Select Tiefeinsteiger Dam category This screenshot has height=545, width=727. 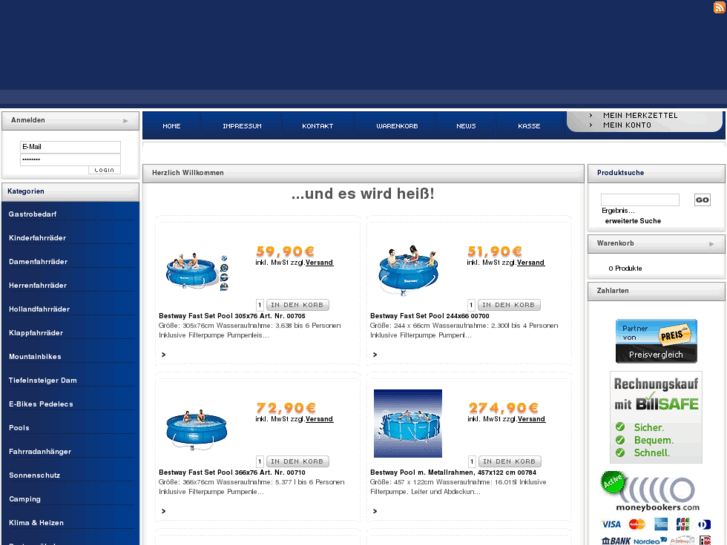pyautogui.click(x=43, y=380)
